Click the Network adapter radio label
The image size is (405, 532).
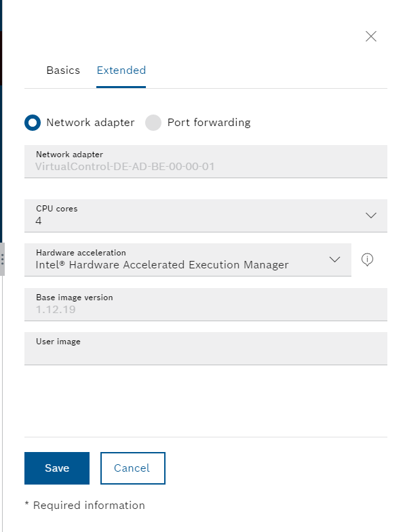pos(90,123)
